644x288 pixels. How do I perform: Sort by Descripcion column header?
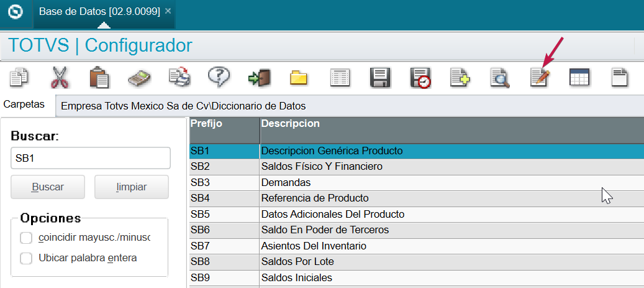[451, 130]
